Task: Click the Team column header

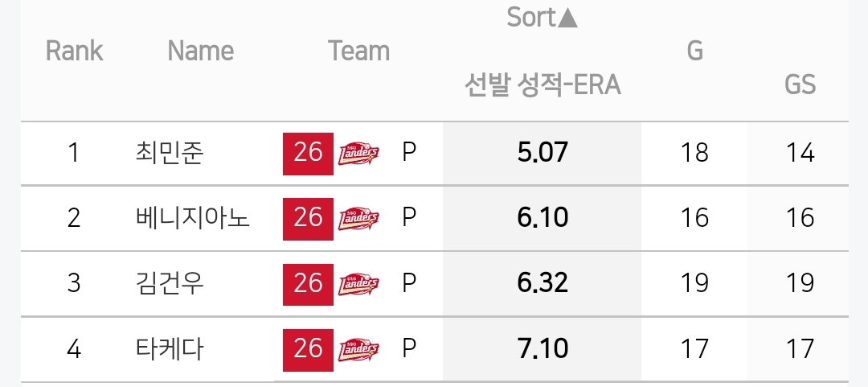Action: click(358, 51)
